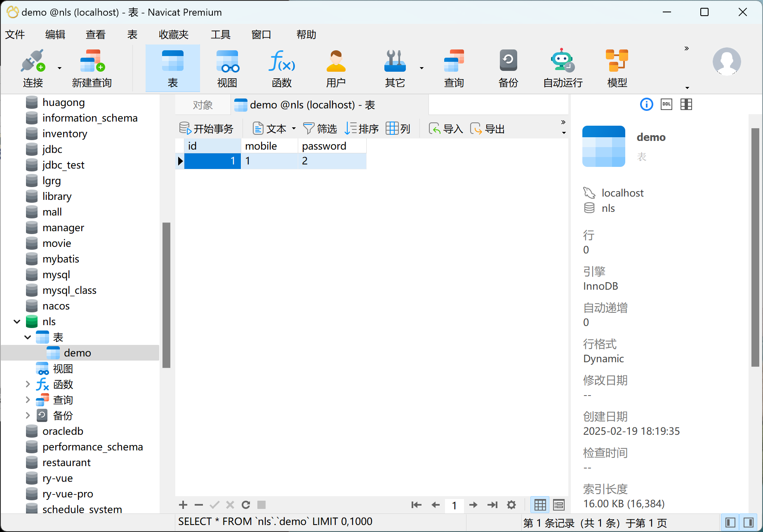Stop the running query square icon
Image resolution: width=763 pixels, height=532 pixels.
coord(261,505)
